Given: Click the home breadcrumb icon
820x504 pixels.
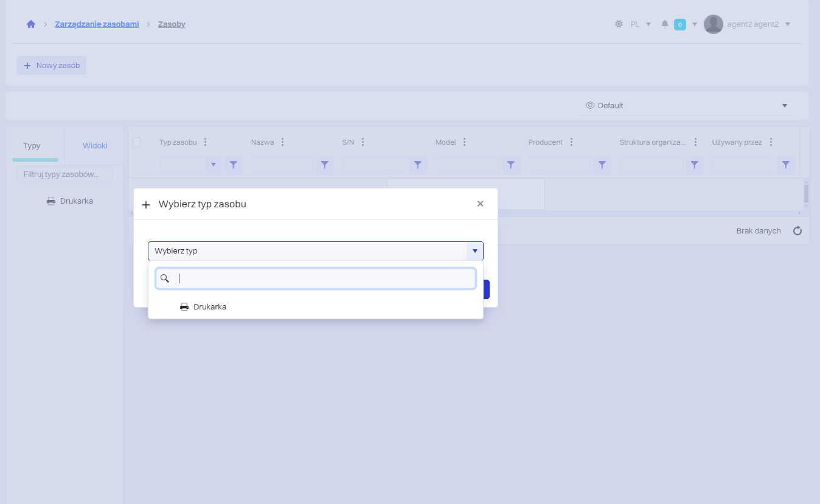Looking at the screenshot, I should [31, 24].
